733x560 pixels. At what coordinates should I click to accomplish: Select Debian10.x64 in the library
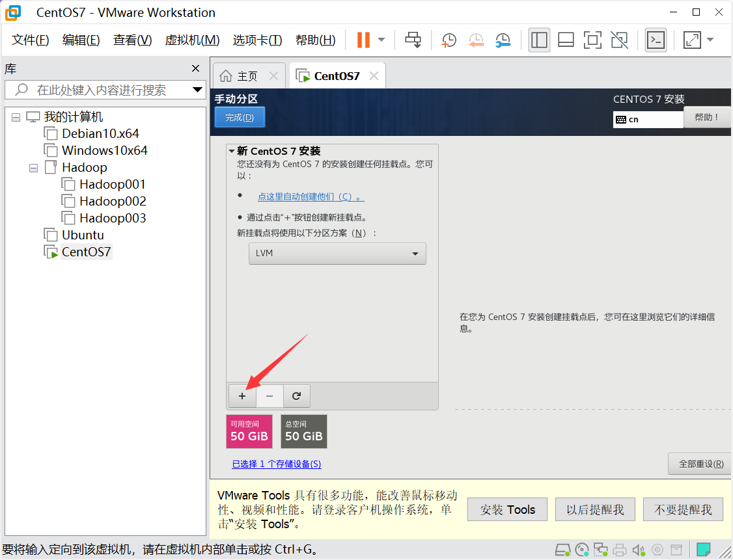100,133
